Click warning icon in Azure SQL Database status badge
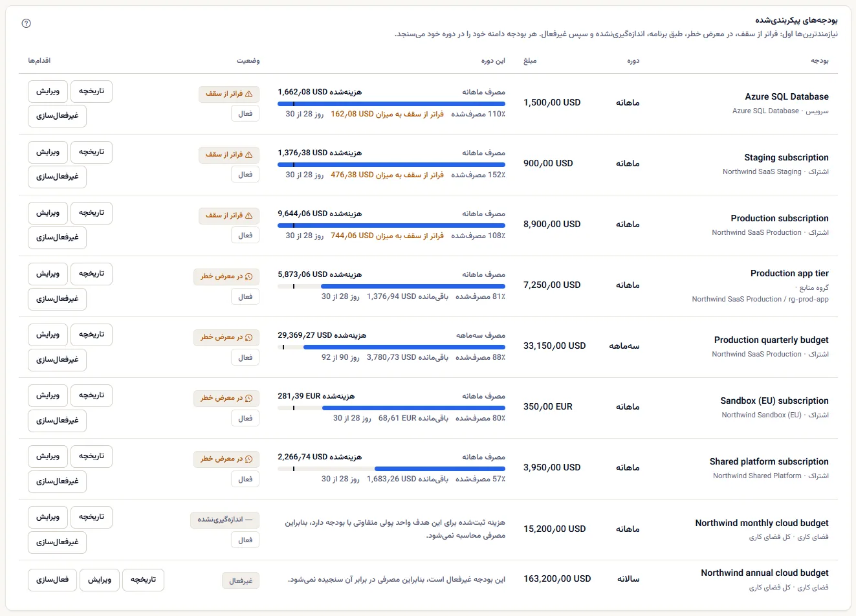The image size is (856, 616). [x=249, y=94]
